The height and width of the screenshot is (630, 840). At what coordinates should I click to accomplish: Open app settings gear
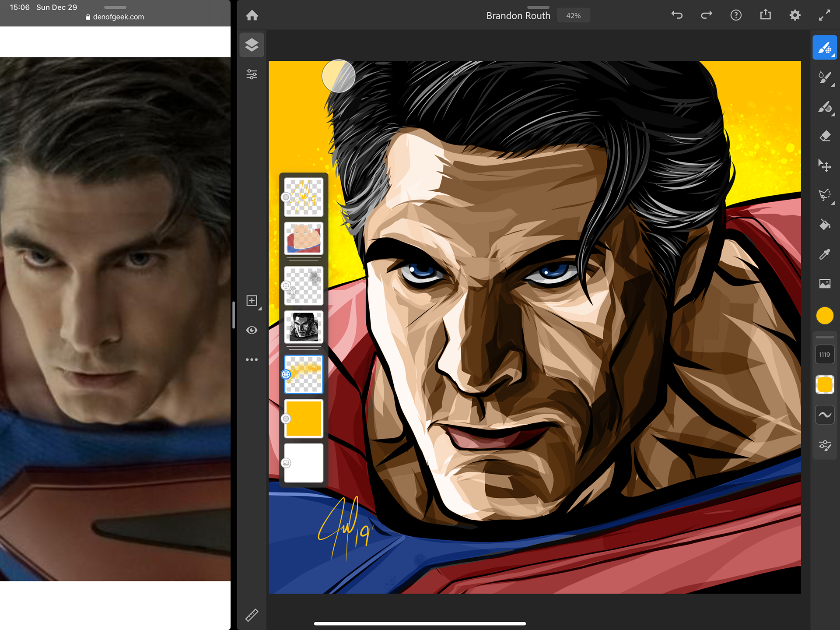[x=795, y=15]
